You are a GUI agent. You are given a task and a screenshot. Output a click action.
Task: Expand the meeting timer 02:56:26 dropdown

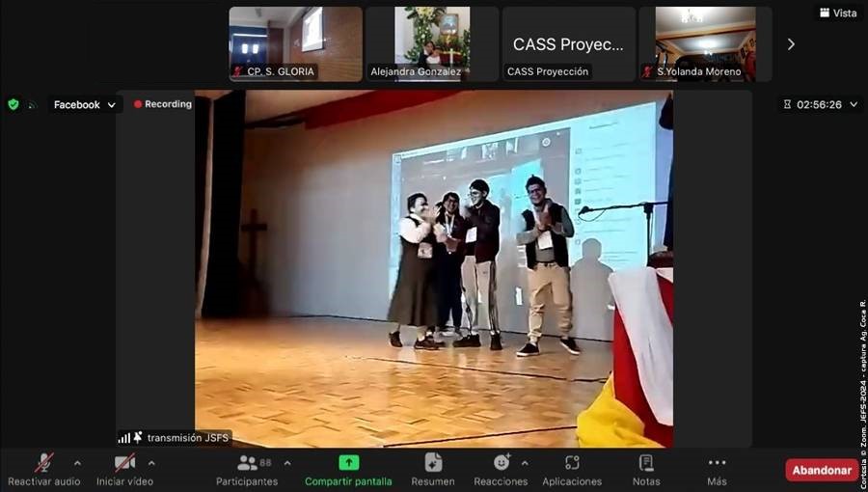click(x=854, y=104)
